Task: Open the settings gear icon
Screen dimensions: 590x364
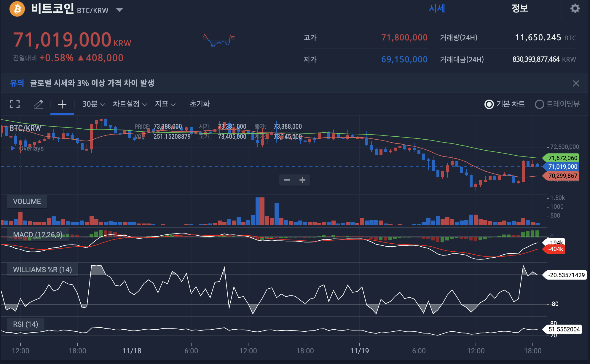Action: [x=575, y=9]
